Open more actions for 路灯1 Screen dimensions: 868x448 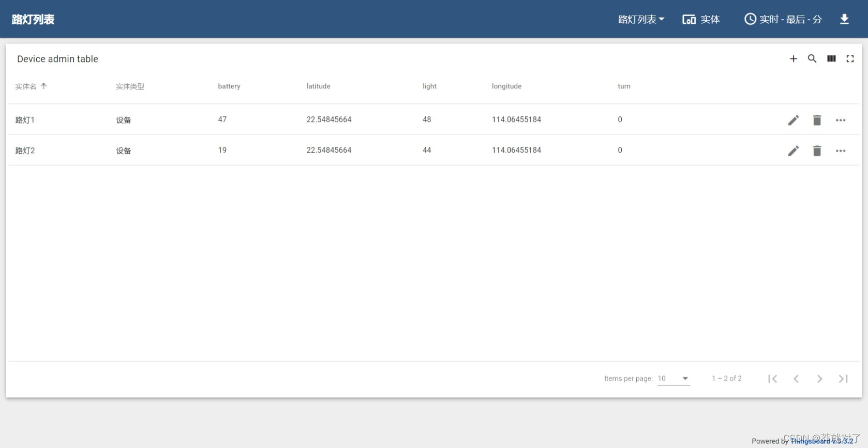coord(841,120)
